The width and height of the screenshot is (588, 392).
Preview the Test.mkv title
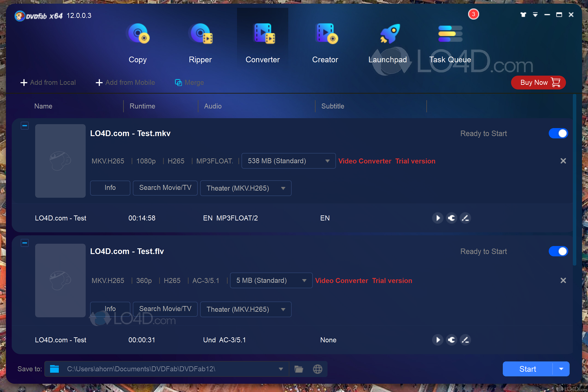click(x=438, y=218)
